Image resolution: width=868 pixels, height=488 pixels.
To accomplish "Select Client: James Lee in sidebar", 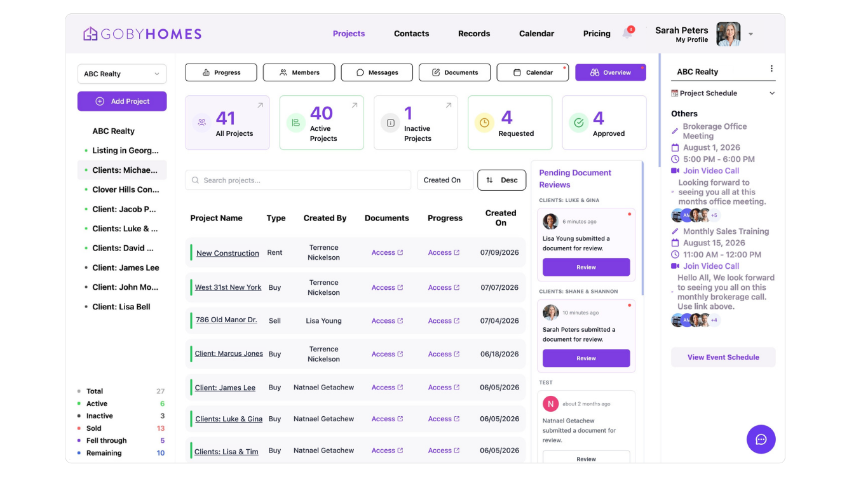I will pyautogui.click(x=126, y=268).
